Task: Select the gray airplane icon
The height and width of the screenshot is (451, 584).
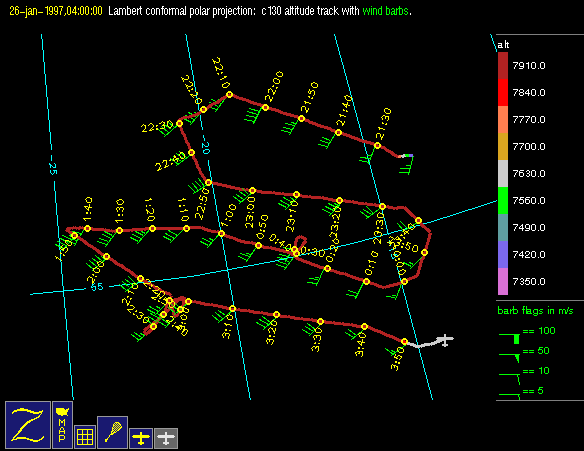Action: [166, 438]
